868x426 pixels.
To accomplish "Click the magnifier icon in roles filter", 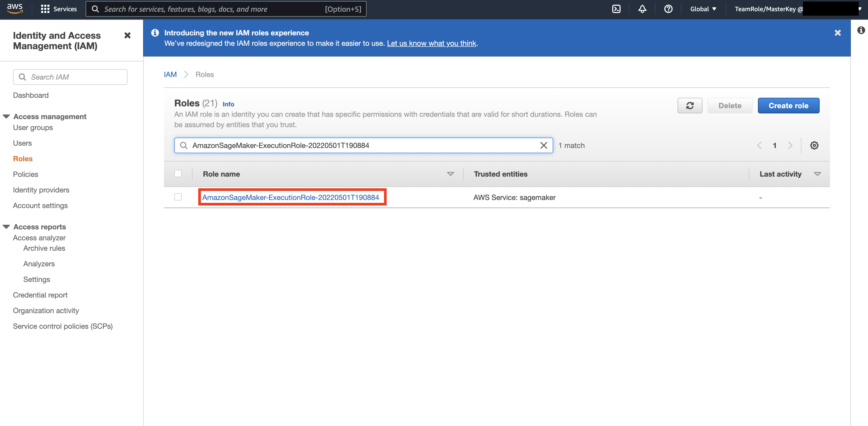I will tap(184, 145).
